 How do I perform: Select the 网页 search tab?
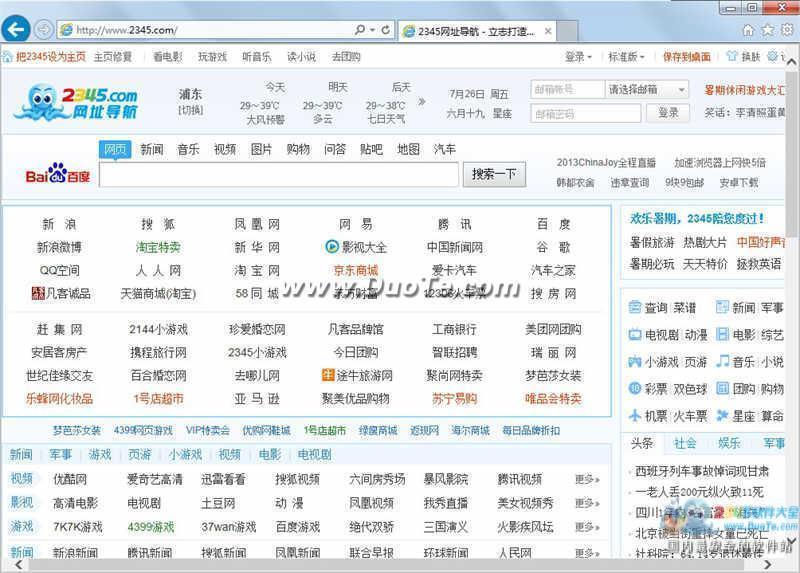click(x=115, y=150)
